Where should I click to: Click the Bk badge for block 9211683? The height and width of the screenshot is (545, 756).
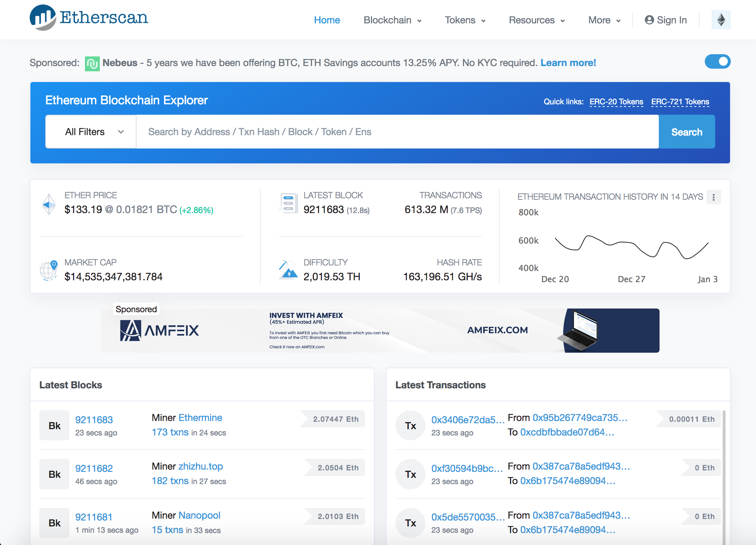click(x=54, y=425)
